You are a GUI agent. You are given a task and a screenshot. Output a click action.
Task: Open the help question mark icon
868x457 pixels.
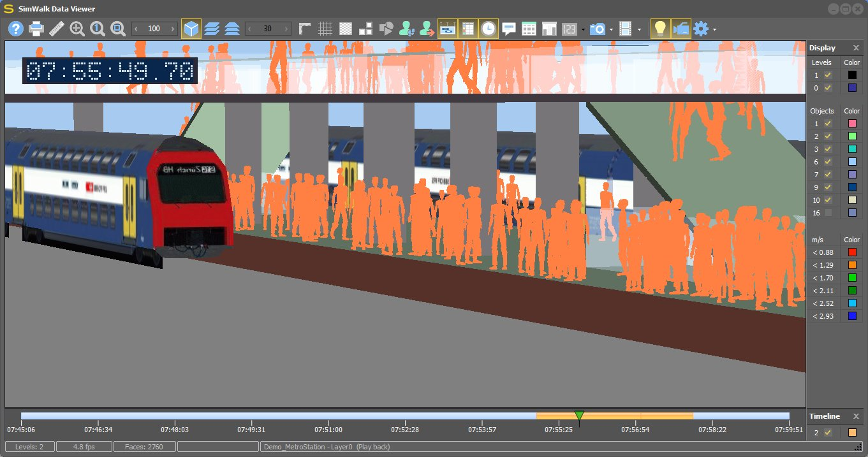[x=16, y=29]
